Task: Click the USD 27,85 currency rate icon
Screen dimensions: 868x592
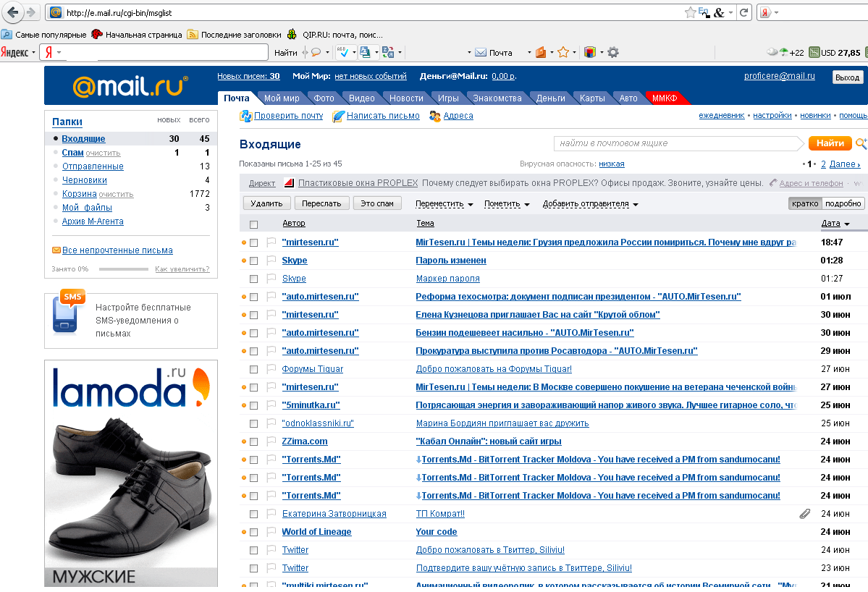Action: point(814,53)
